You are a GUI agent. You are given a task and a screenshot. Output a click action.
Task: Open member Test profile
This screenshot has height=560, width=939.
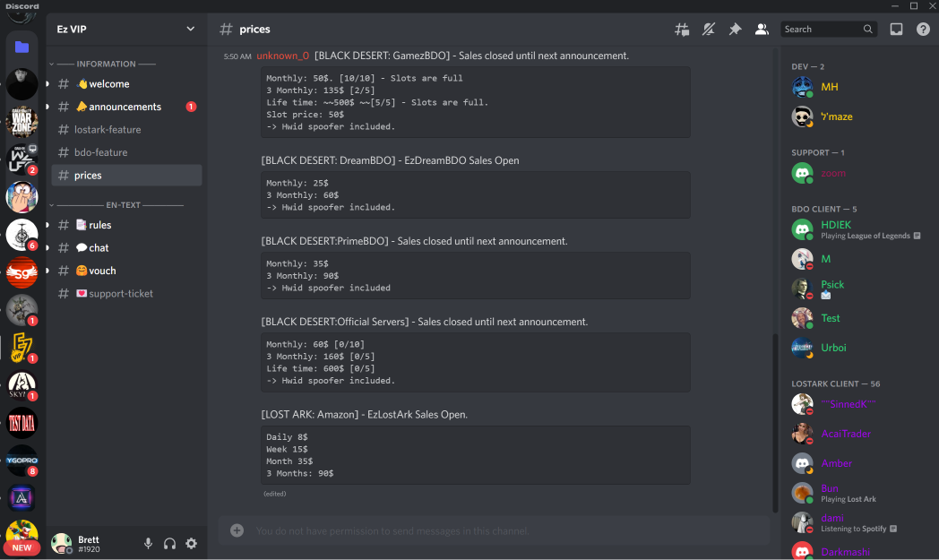[x=857, y=318]
